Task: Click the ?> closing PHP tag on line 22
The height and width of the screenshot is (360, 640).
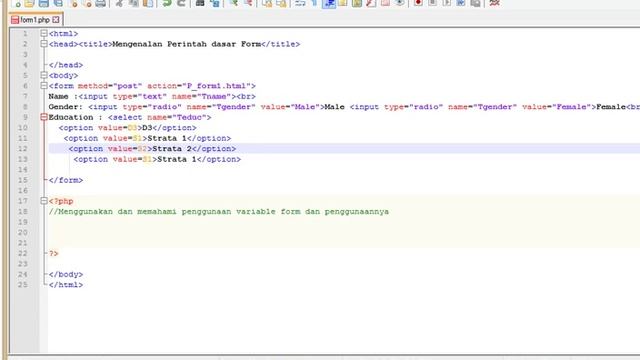Action: pos(53,253)
